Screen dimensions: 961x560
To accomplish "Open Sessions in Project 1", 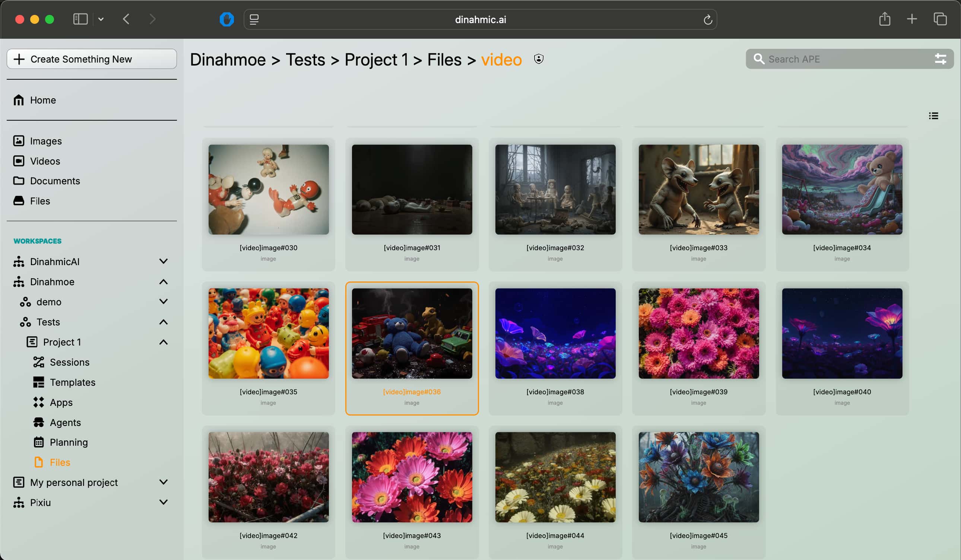I will point(69,362).
